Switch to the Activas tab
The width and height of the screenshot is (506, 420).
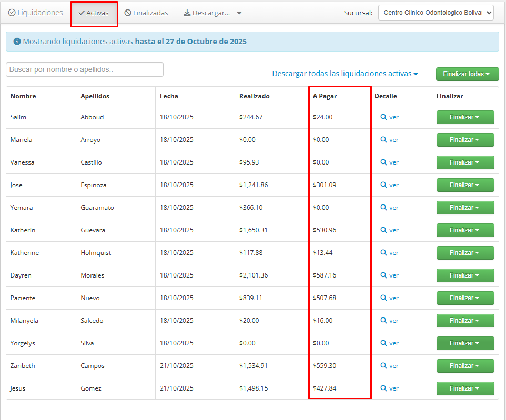[x=94, y=13]
